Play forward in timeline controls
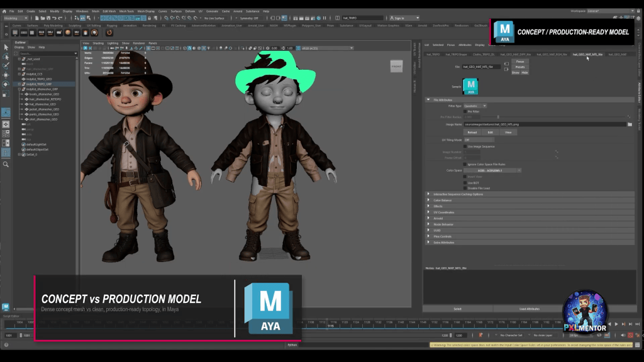 pyautogui.click(x=616, y=324)
